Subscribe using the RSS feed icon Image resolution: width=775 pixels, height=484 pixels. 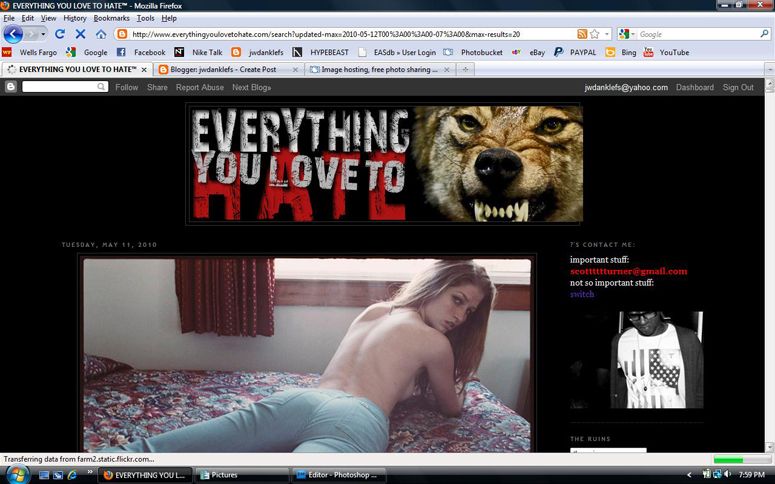(x=582, y=34)
